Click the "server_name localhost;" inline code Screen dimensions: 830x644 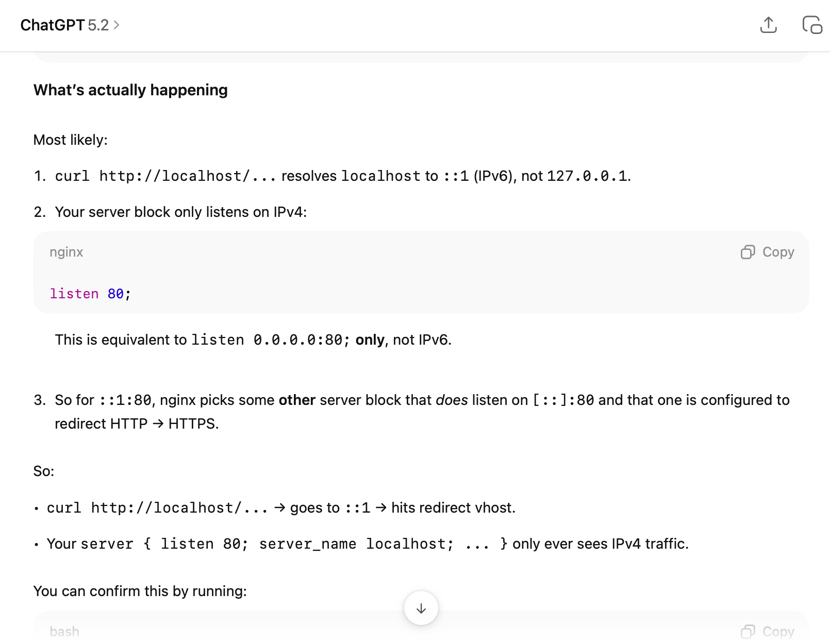point(356,544)
